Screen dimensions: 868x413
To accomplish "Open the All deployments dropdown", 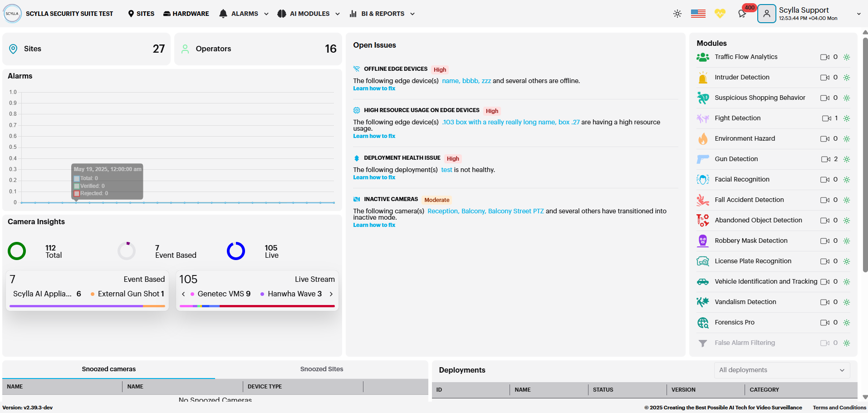I will [x=781, y=370].
